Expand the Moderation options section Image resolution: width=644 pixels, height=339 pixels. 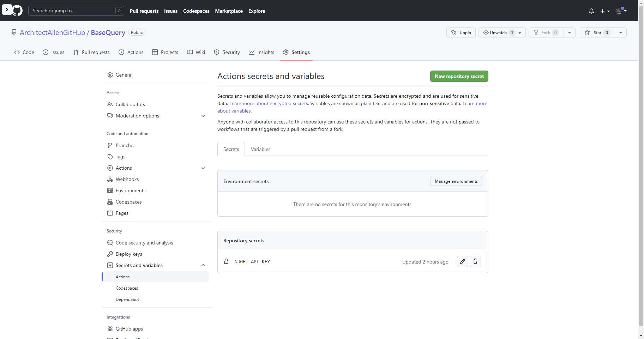click(x=203, y=116)
